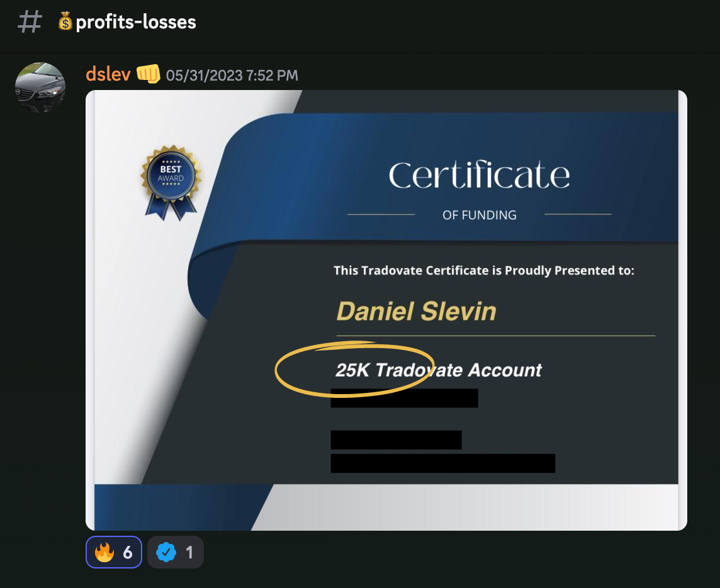The image size is (720, 588).
Task: Click the Certificate heading text
Action: click(x=480, y=175)
